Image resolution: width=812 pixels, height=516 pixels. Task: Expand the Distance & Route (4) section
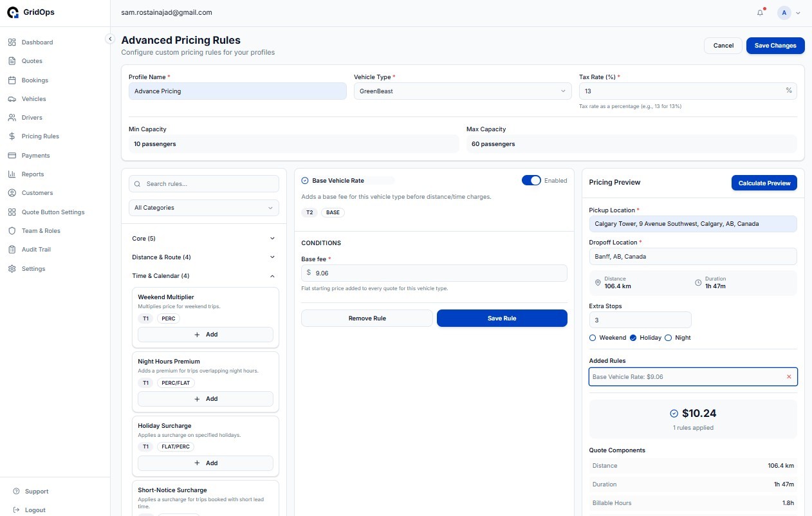204,257
